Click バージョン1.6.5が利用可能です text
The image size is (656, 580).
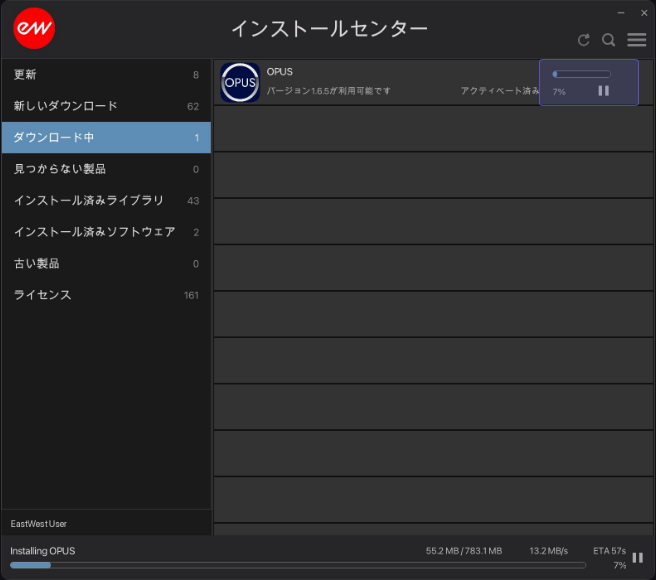coord(328,91)
